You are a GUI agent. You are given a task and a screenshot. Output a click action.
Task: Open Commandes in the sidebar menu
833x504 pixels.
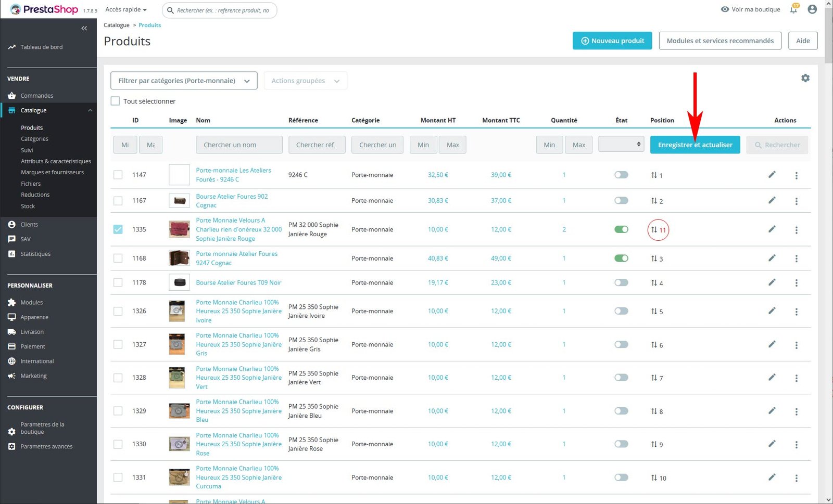click(x=36, y=96)
